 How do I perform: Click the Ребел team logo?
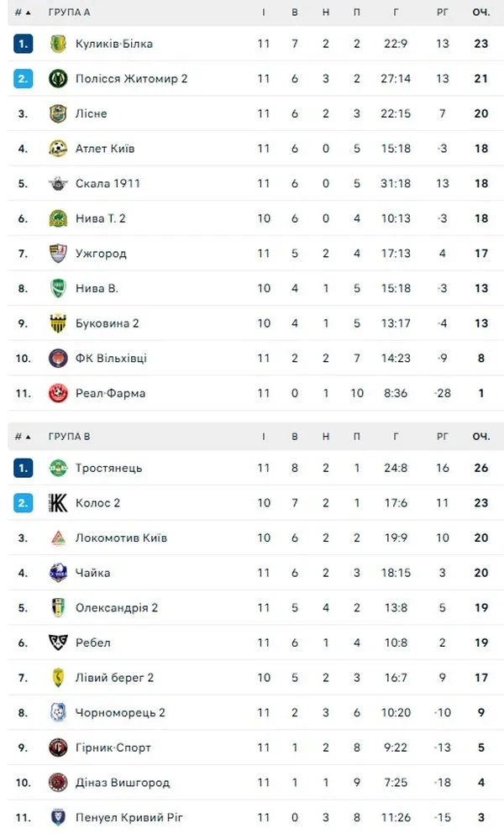(x=57, y=643)
